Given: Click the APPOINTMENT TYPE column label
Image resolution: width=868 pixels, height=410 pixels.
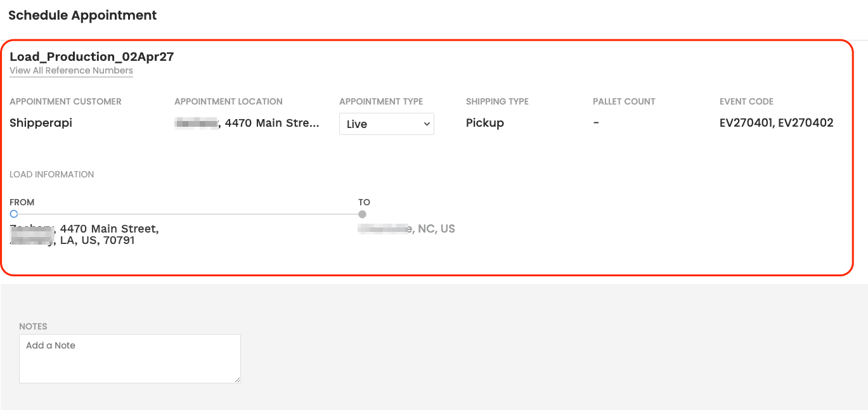Looking at the screenshot, I should [380, 101].
